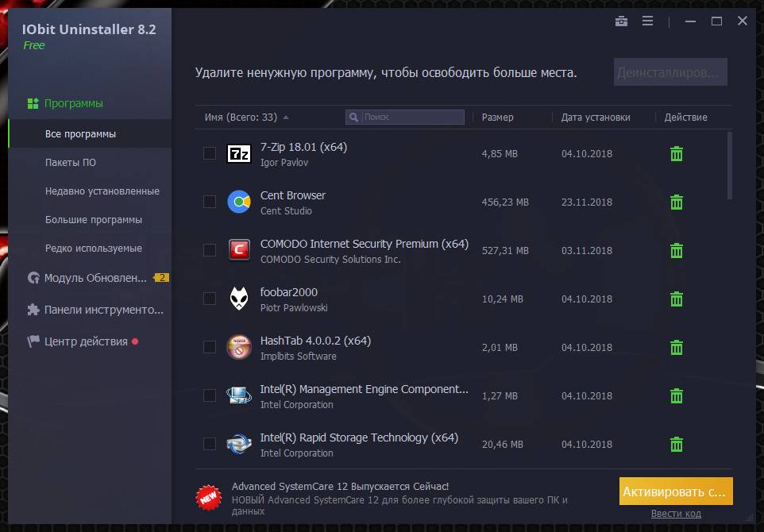
Task: Click the Advanced SystemCare 12 promo headline
Action: pos(340,486)
